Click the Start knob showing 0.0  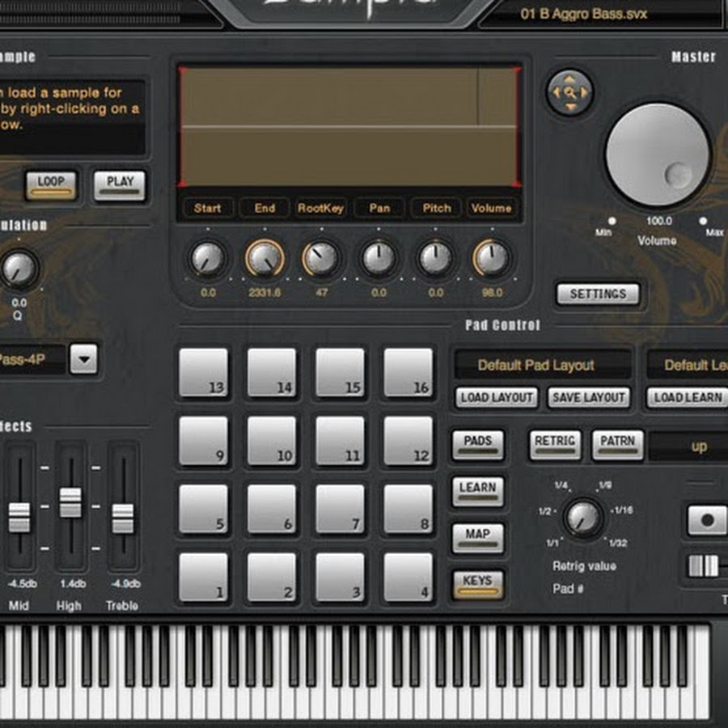(x=208, y=258)
